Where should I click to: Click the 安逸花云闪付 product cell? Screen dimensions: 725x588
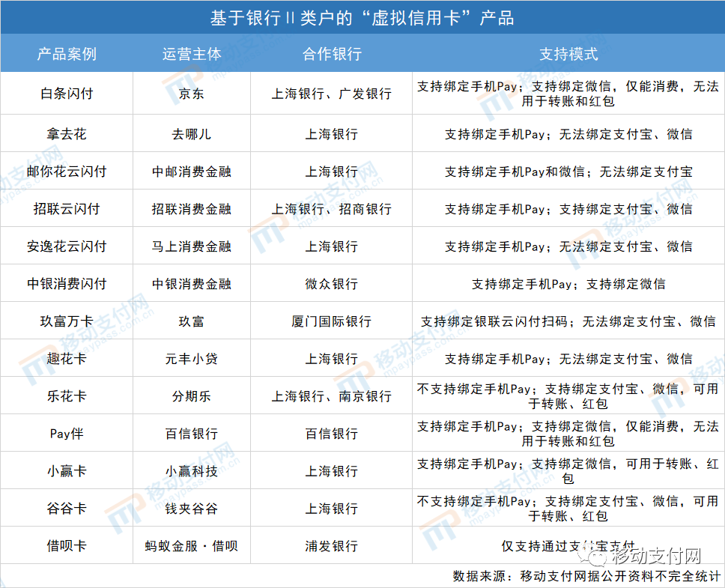tap(67, 246)
